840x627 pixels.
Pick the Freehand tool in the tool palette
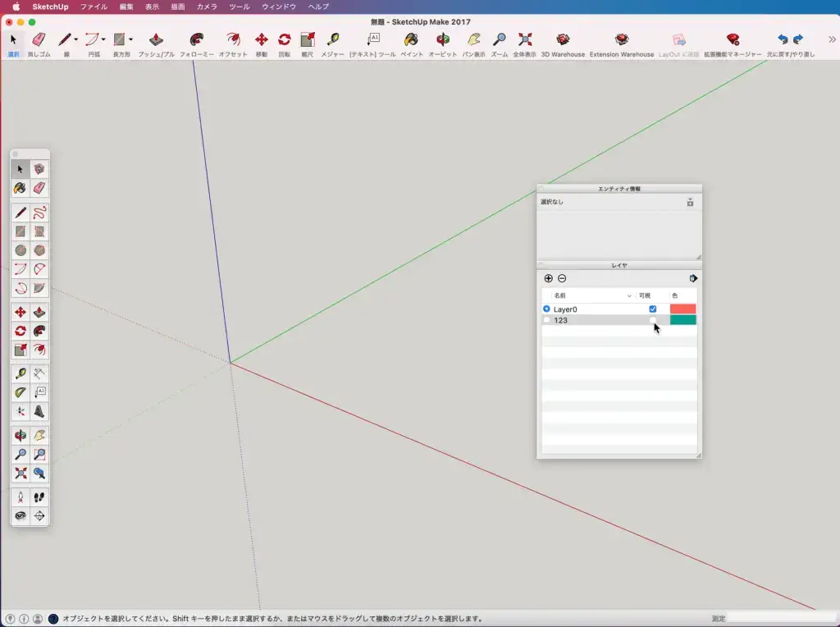click(x=39, y=213)
